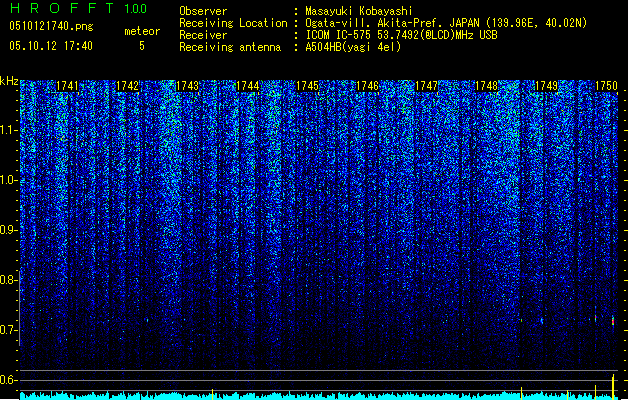Click the 1750 time marker
The image size is (629, 400).
coord(606,86)
